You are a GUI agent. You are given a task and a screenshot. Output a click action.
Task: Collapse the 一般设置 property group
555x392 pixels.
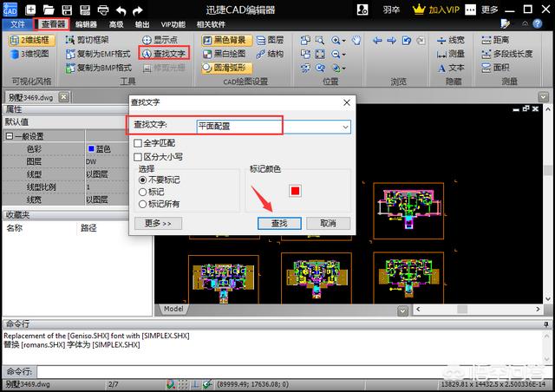10,136
